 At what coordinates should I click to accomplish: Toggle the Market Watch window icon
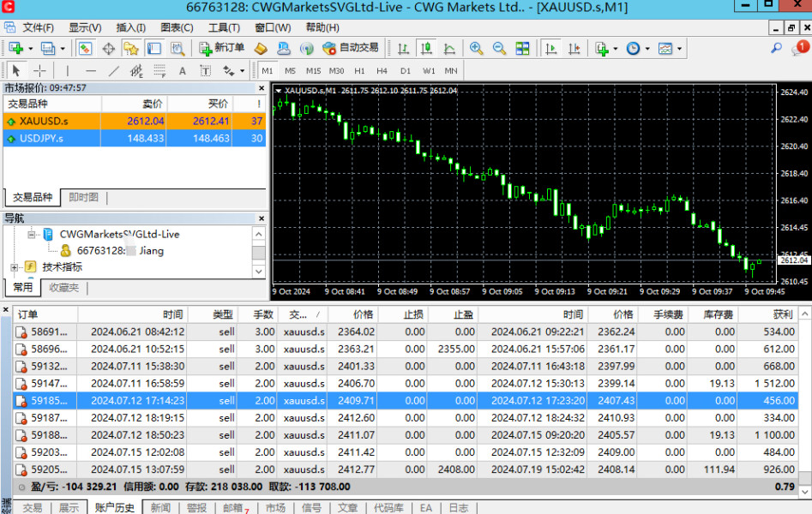(85, 48)
